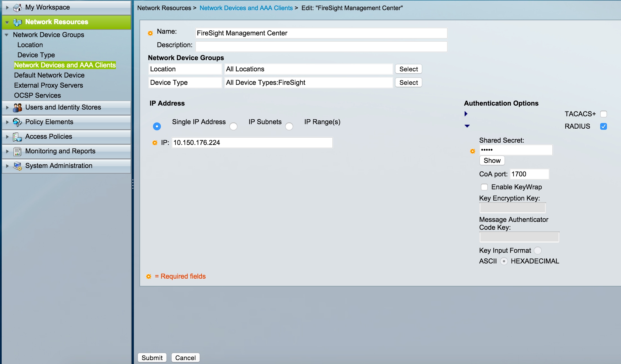Click the sidebar collapse splitter handle
This screenshot has width=621, height=364.
pos(132,184)
